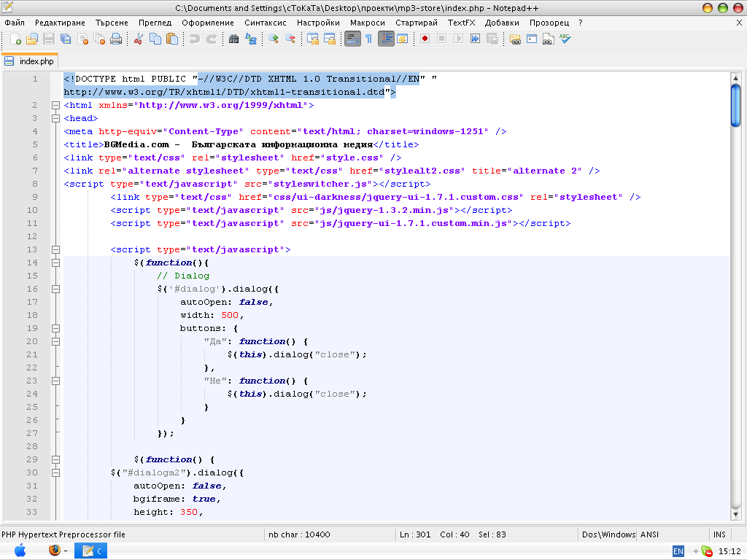Click the Cut scissors icon

point(137,39)
